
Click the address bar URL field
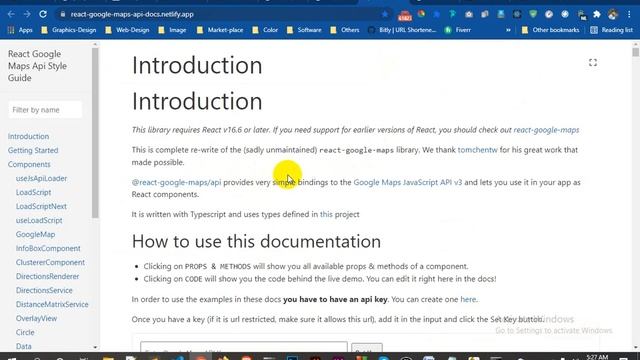(x=220, y=14)
